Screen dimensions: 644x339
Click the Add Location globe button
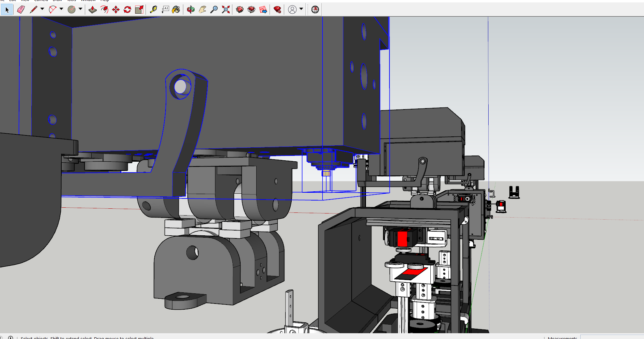click(315, 10)
